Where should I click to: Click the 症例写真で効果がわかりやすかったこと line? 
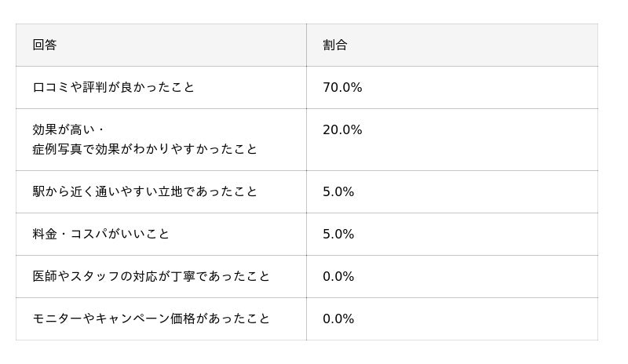pyautogui.click(x=144, y=149)
